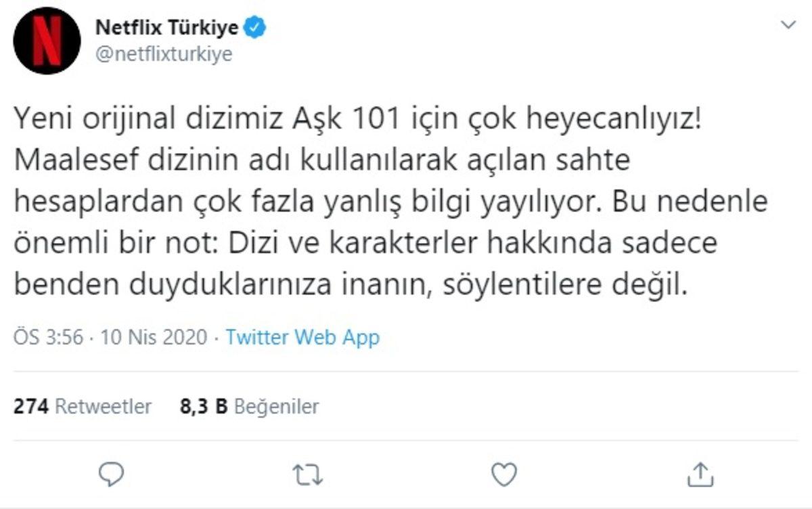Reply to the Netflix Türkiye tweet
Image resolution: width=812 pixels, height=509 pixels.
[112, 476]
